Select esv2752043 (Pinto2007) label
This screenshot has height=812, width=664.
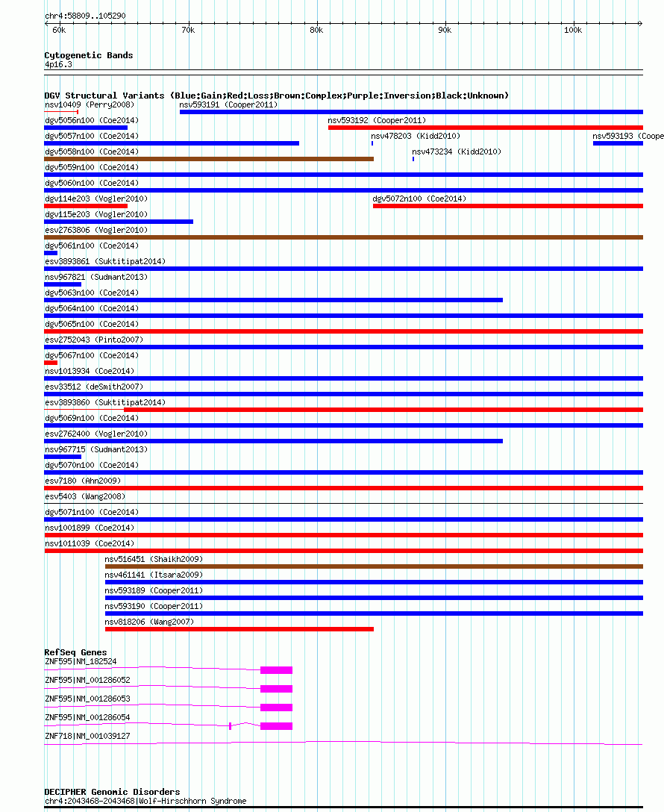point(94,340)
